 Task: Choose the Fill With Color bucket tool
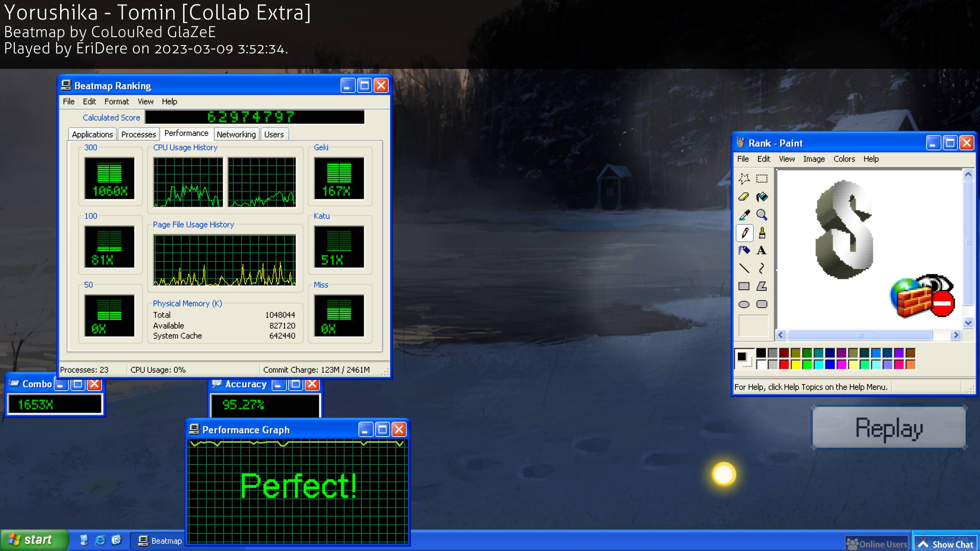[x=762, y=197]
